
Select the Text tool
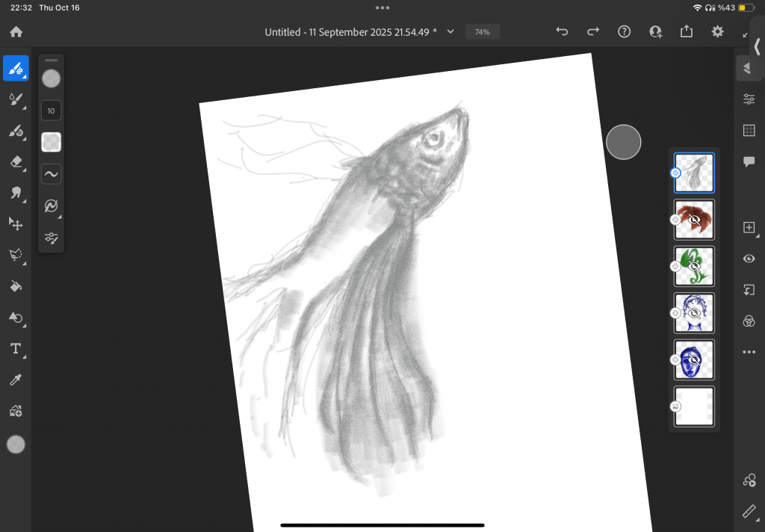(x=16, y=348)
